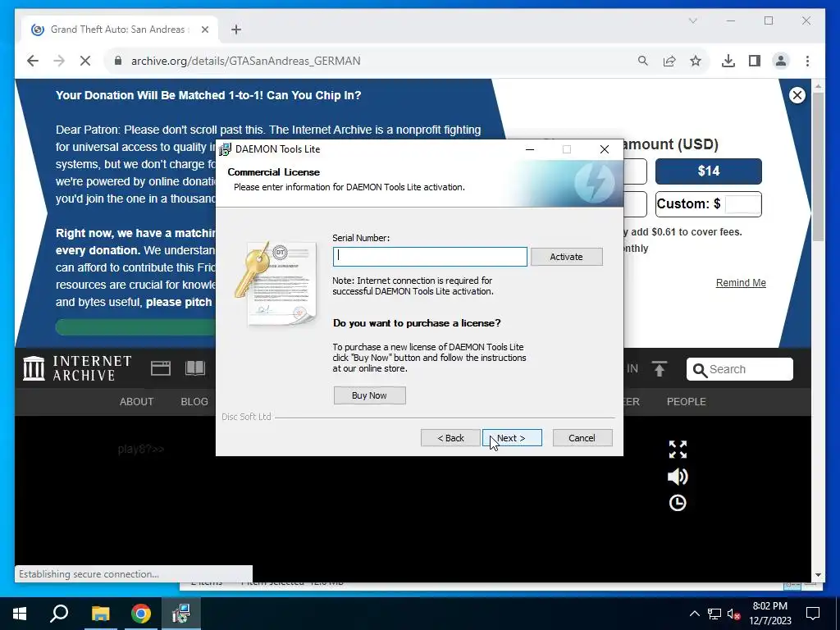This screenshot has height=630, width=840.
Task: Click the Custom amount input box
Action: (x=742, y=204)
